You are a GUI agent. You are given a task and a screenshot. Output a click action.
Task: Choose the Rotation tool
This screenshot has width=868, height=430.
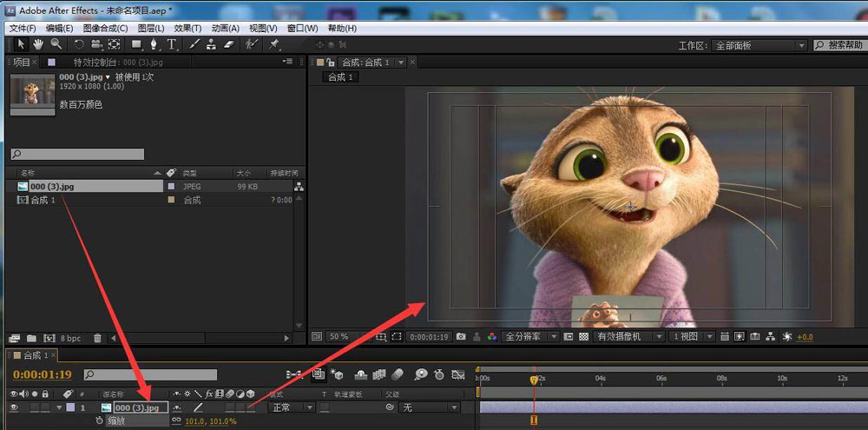(79, 44)
